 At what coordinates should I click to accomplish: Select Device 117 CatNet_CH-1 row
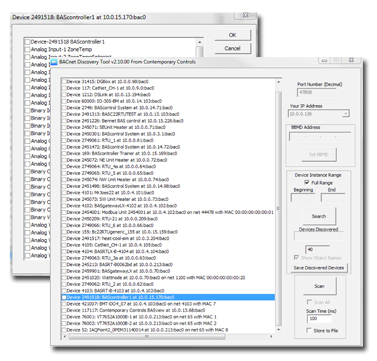(x=110, y=88)
